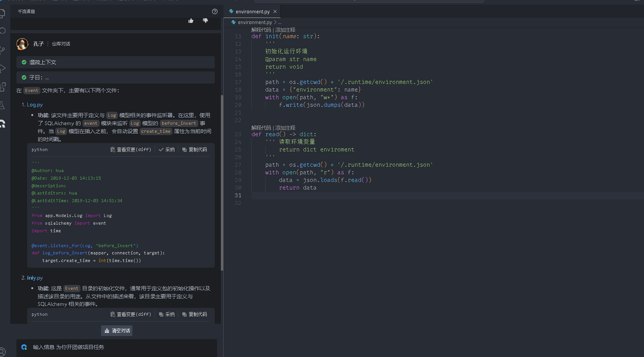Click the 清空对话 clear chat button
Image resolution: width=644 pixels, height=357 pixels.
pos(117,331)
